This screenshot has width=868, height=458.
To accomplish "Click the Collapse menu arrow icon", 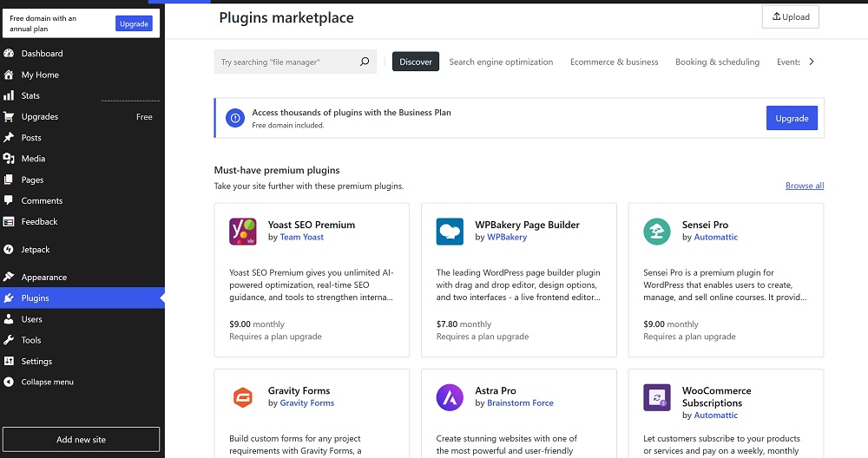I will click(9, 382).
